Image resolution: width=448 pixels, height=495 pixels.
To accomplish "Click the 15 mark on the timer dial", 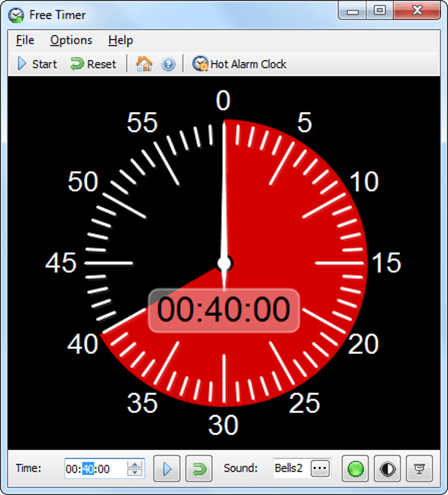I will pyautogui.click(x=387, y=263).
